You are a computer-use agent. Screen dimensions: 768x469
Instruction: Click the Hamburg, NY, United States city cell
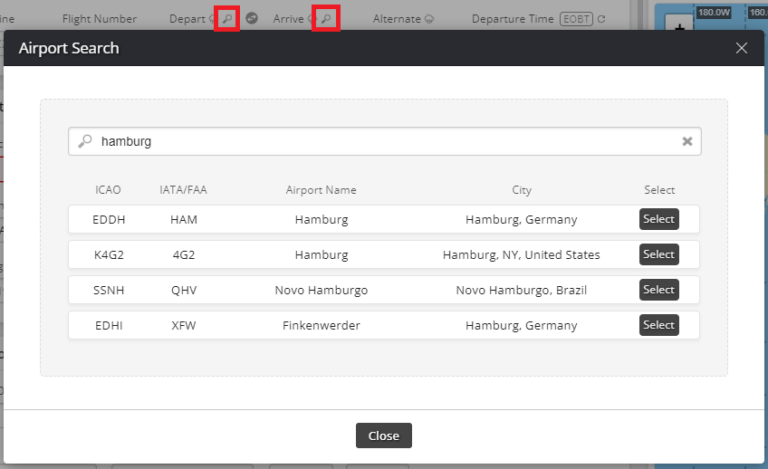click(521, 254)
